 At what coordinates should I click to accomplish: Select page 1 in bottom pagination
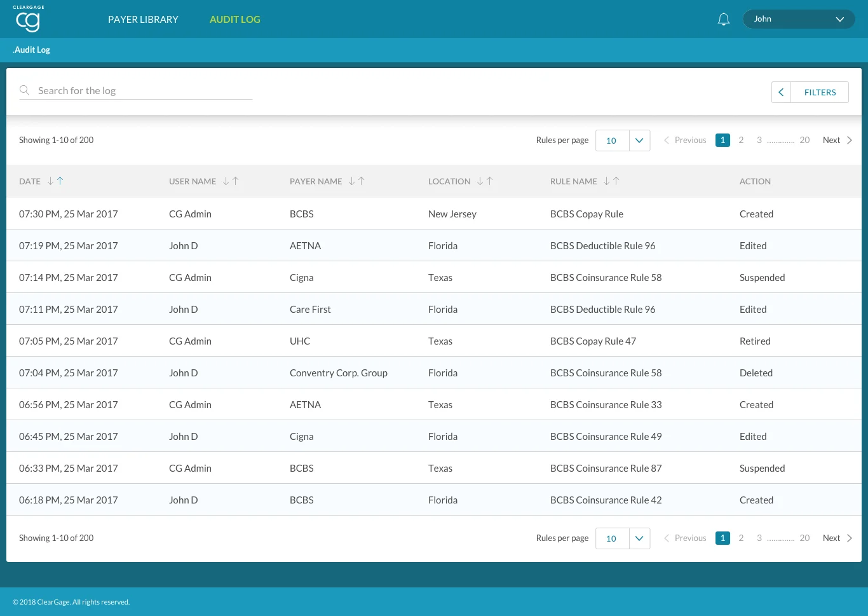(722, 538)
